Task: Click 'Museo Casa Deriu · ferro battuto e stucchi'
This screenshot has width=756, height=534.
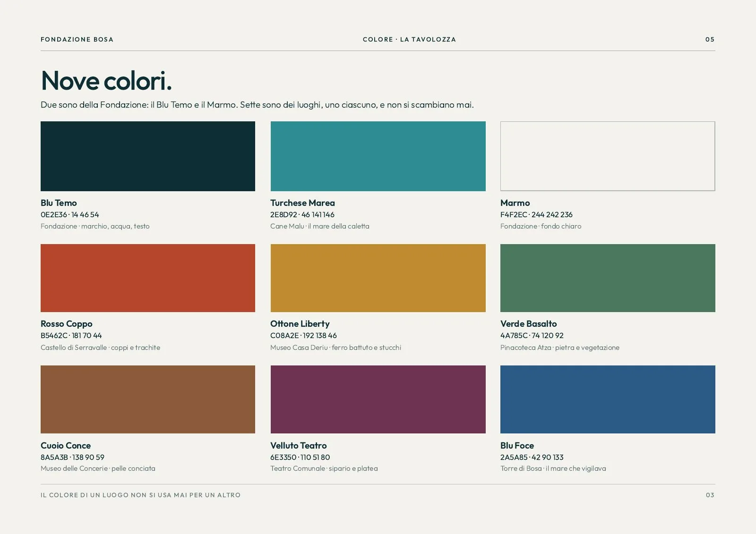Action: [x=336, y=348]
